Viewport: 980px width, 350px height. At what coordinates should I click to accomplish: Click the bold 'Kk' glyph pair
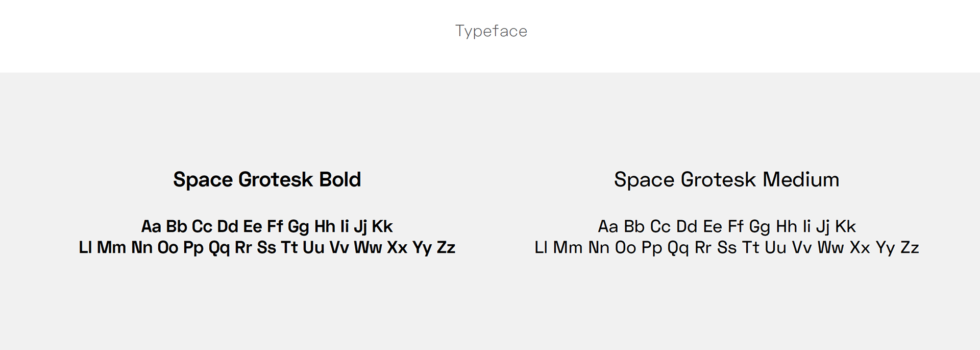(382, 226)
